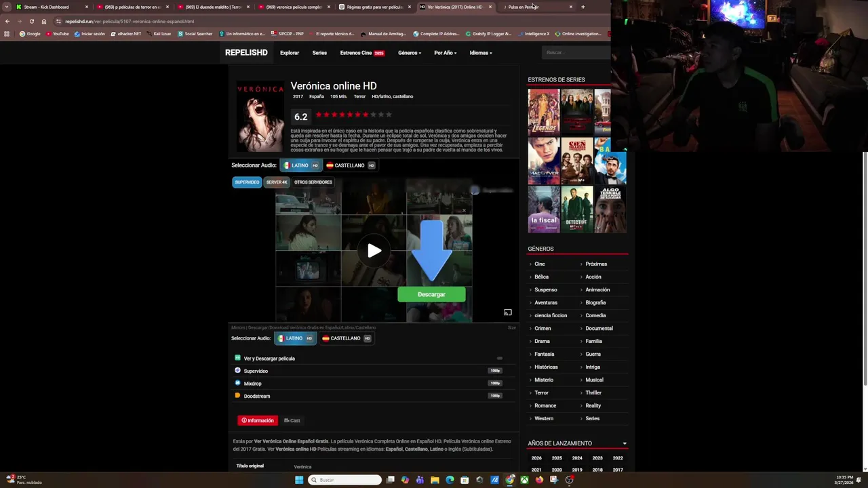Click the green Descargar button
Screen dimensions: 868x488
pos(431,294)
